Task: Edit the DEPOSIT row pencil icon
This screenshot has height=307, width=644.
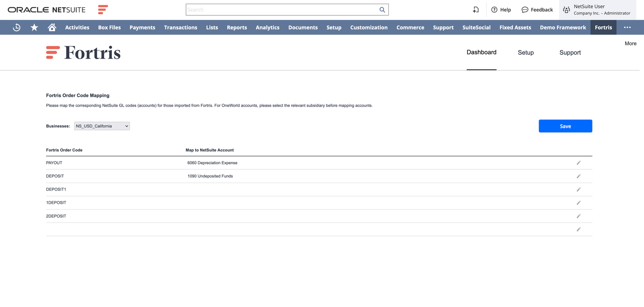Action: [x=578, y=176]
